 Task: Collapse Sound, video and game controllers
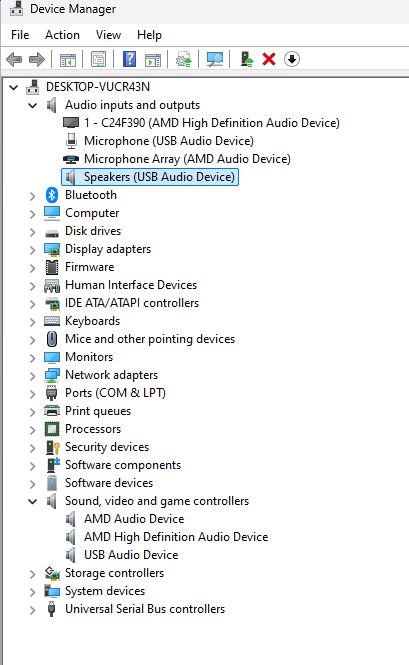(x=33, y=501)
